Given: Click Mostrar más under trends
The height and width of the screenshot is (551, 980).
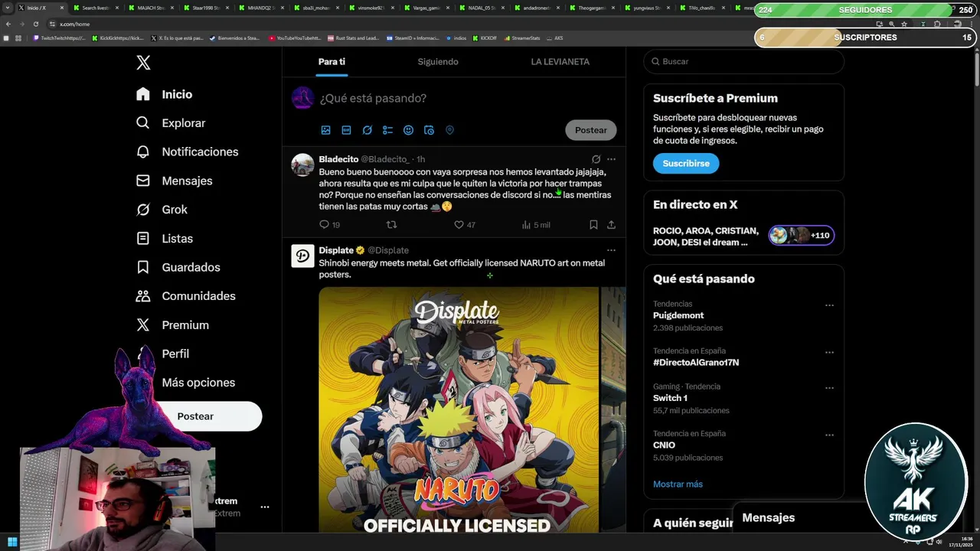Looking at the screenshot, I should pos(678,484).
